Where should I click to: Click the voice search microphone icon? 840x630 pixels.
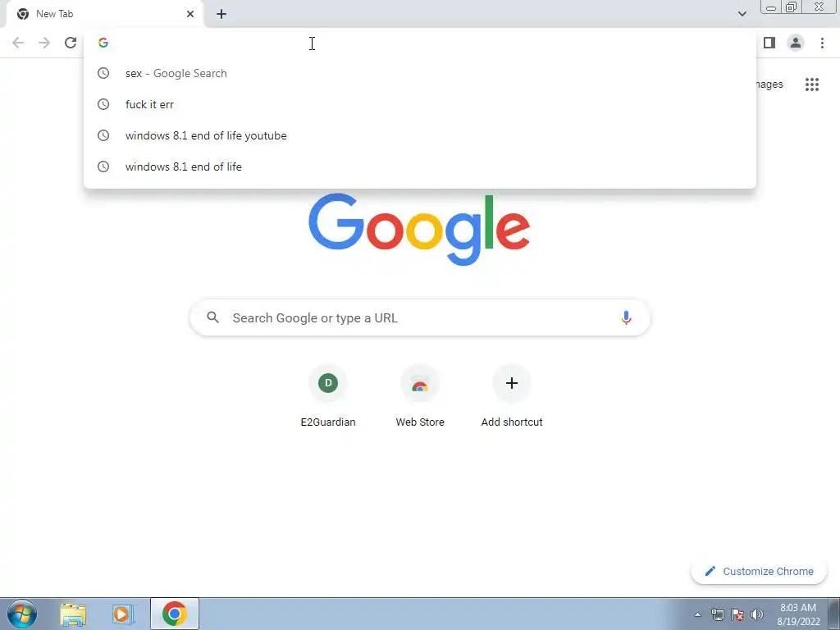[626, 317]
